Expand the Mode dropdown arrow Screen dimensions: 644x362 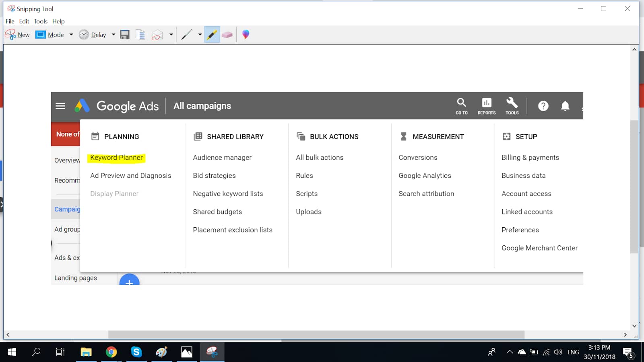pos(71,35)
